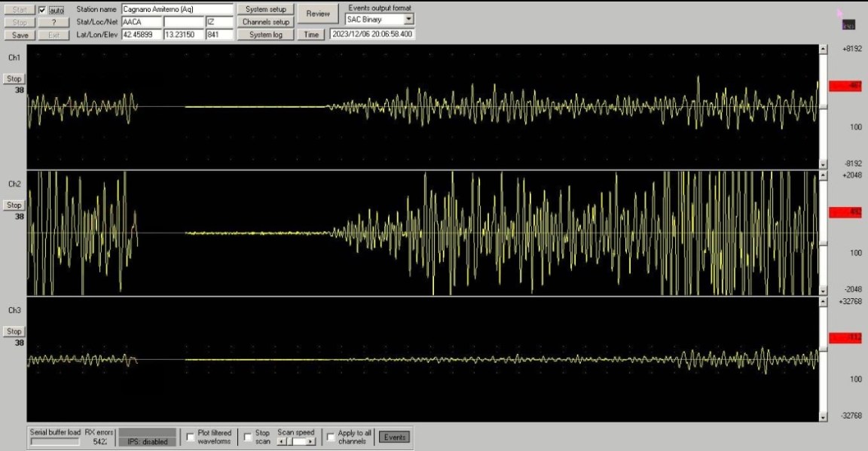Click the Ch3 scrollbar down arrow
This screenshot has width=868, height=451.
[823, 416]
